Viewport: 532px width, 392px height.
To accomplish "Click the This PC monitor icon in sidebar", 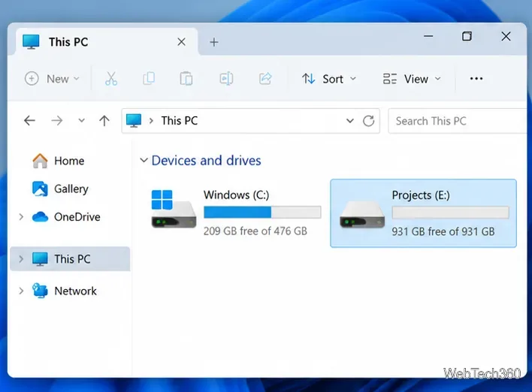I will pyautogui.click(x=40, y=259).
